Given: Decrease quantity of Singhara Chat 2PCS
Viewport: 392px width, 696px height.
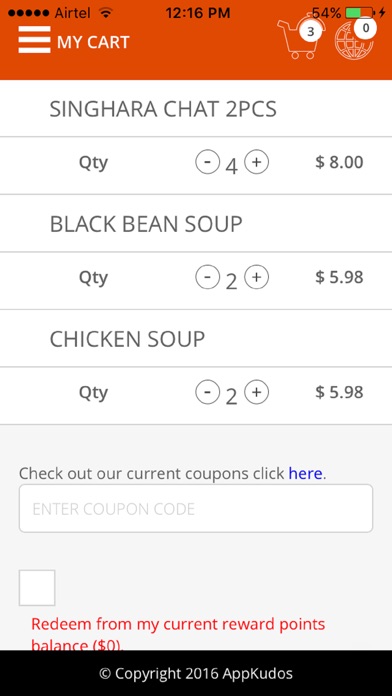Looking at the screenshot, I should pos(207,162).
